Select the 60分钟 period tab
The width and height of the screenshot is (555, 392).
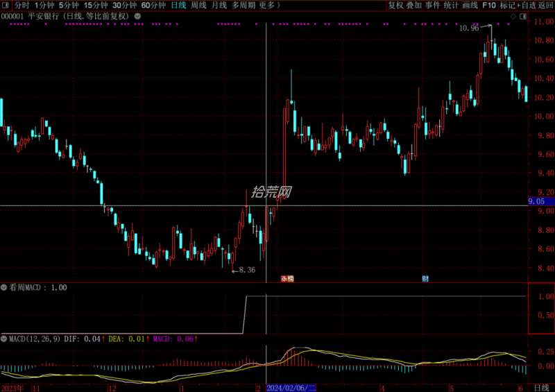[153, 6]
